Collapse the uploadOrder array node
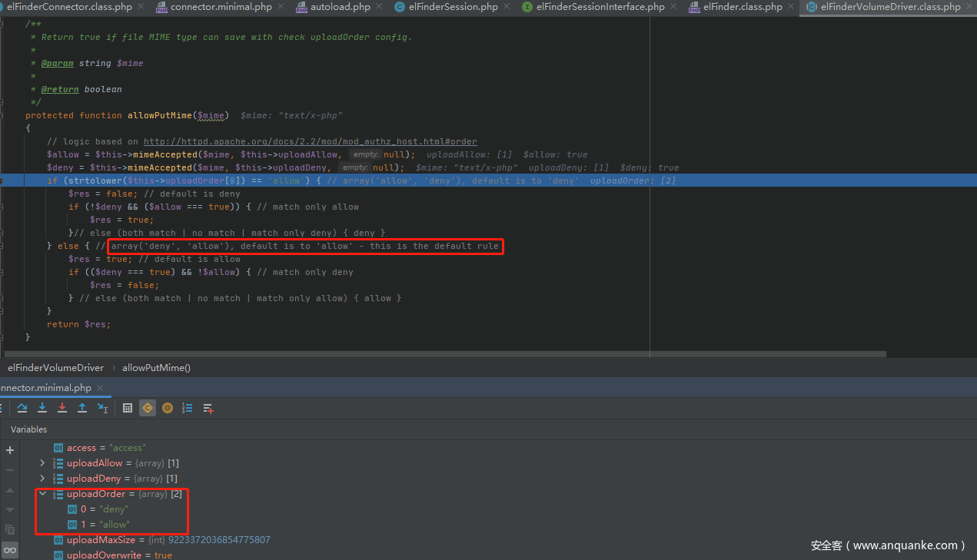Screen dimensions: 977x560 click(42, 494)
